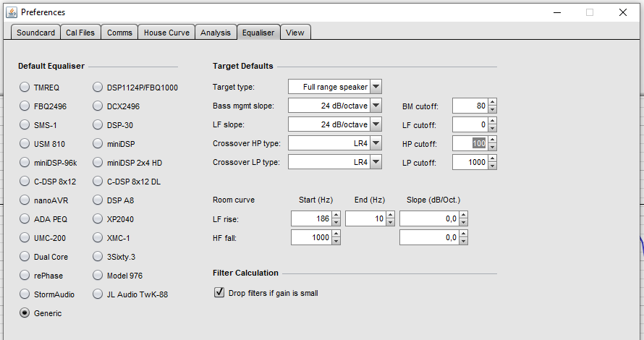Viewport: 644px width, 340px height.
Task: Increase LF rise start frequency
Action: pos(336,215)
